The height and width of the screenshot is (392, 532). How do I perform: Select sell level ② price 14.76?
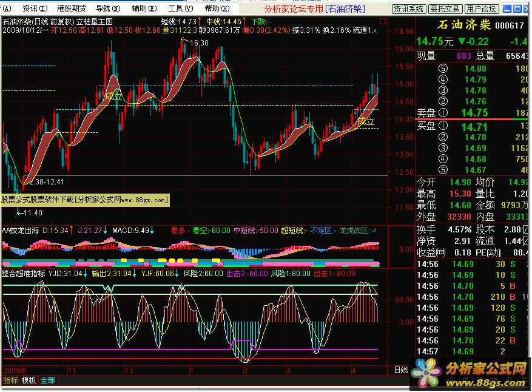pos(476,101)
